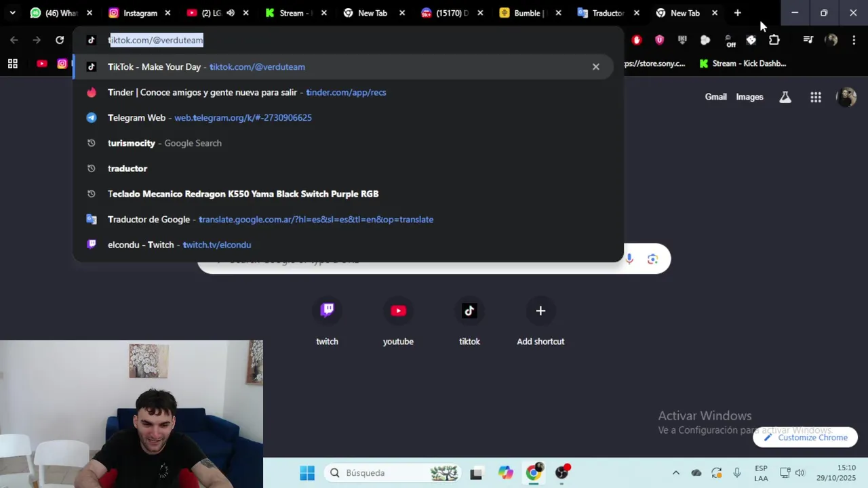868x488 pixels.
Task: Click the white dice extension icon
Action: coord(751,40)
